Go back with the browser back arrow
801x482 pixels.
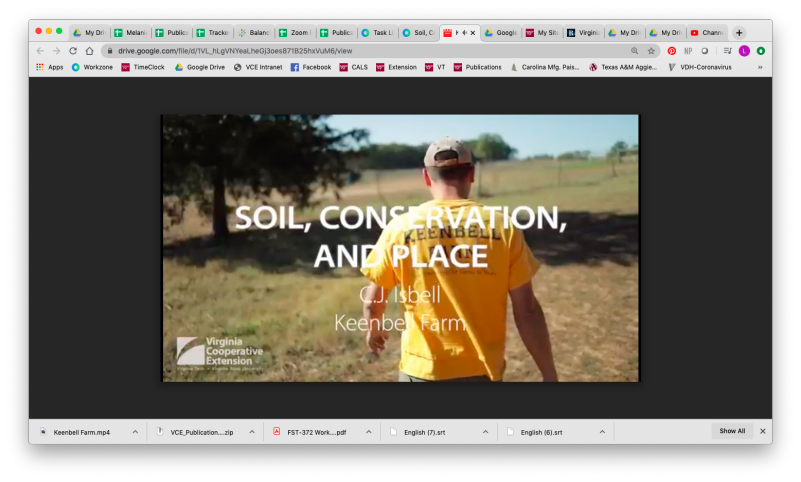click(x=40, y=51)
